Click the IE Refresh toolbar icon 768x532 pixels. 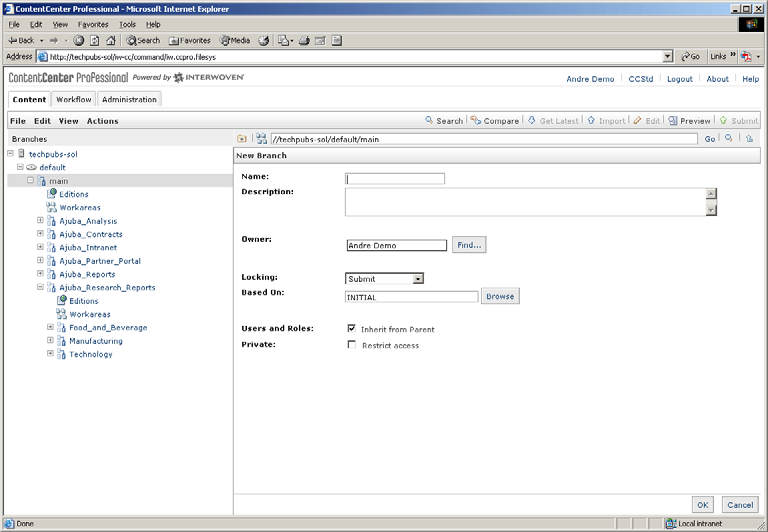(95, 41)
